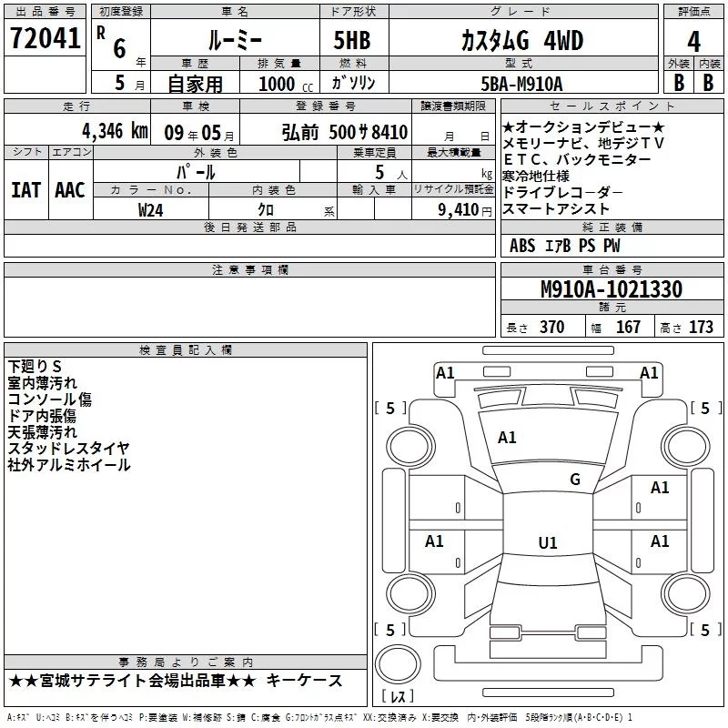Click the model code 5BA-M910A
The image size is (728, 728).
click(521, 84)
